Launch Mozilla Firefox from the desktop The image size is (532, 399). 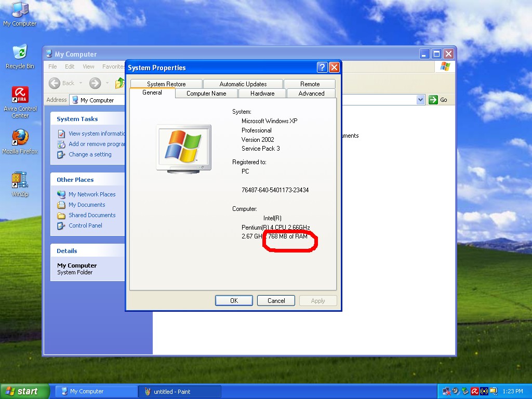[x=20, y=141]
